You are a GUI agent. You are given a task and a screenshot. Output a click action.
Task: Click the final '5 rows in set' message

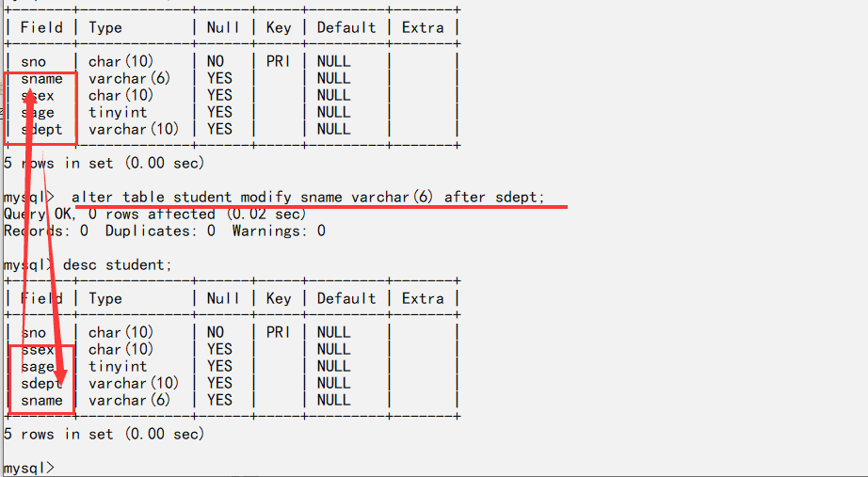[104, 434]
